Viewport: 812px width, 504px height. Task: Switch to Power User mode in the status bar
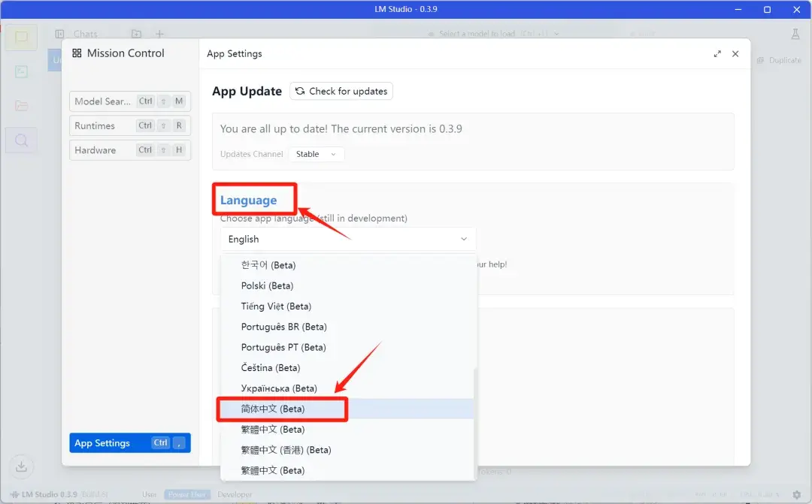tap(187, 495)
